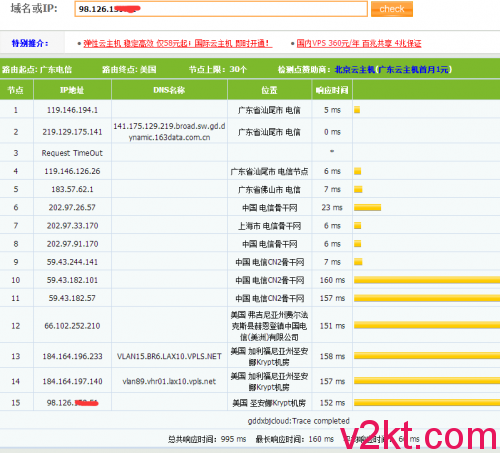
Task: Click the 响应时间 column header
Action: pyautogui.click(x=332, y=90)
